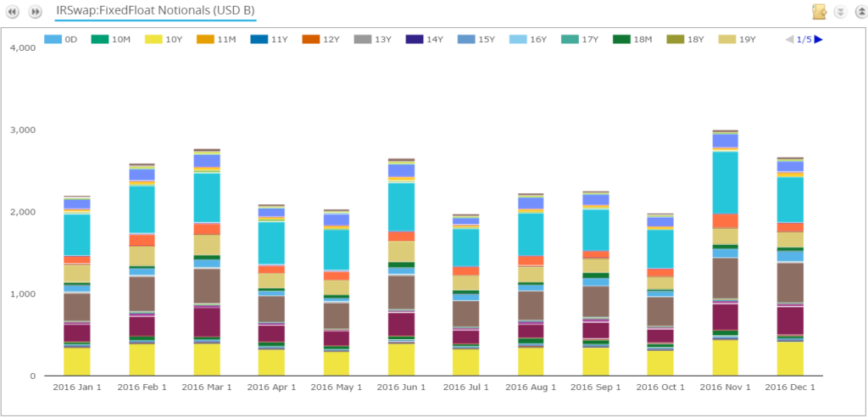Click cyan segment of 2016 Nov 1 bar
The width and height of the screenshot is (868, 418).
coord(725,182)
